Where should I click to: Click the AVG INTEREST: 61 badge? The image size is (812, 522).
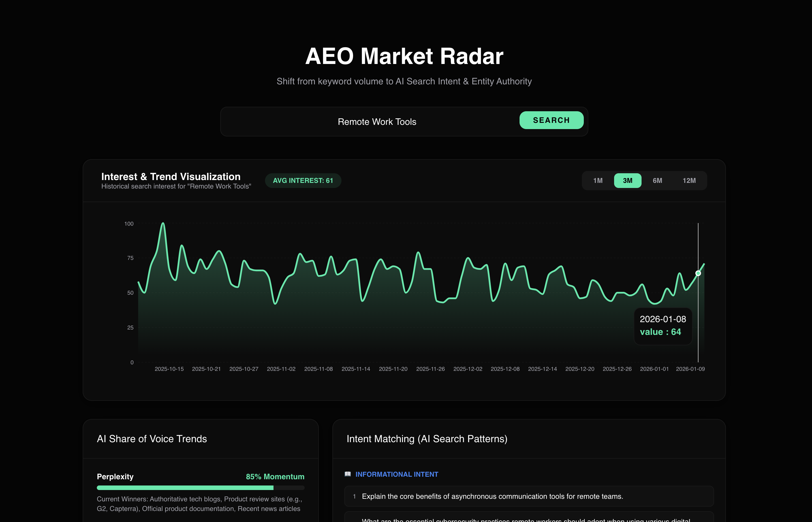coord(303,181)
